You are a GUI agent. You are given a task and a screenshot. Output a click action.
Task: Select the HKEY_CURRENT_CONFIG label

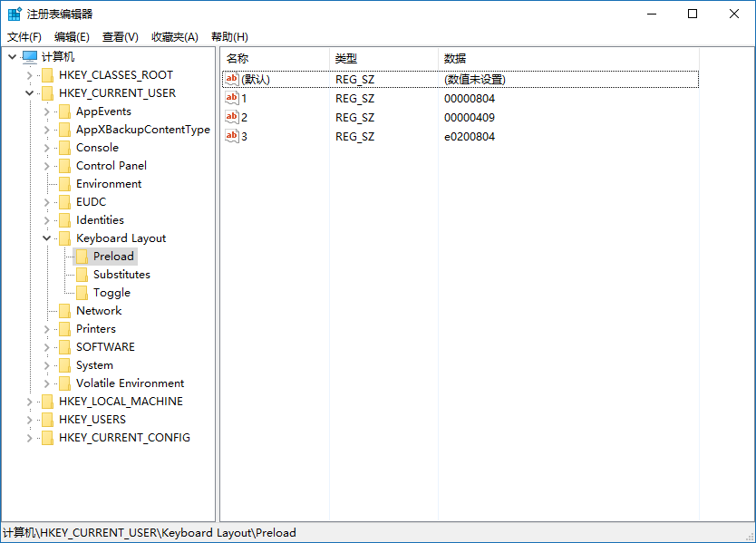tap(124, 438)
